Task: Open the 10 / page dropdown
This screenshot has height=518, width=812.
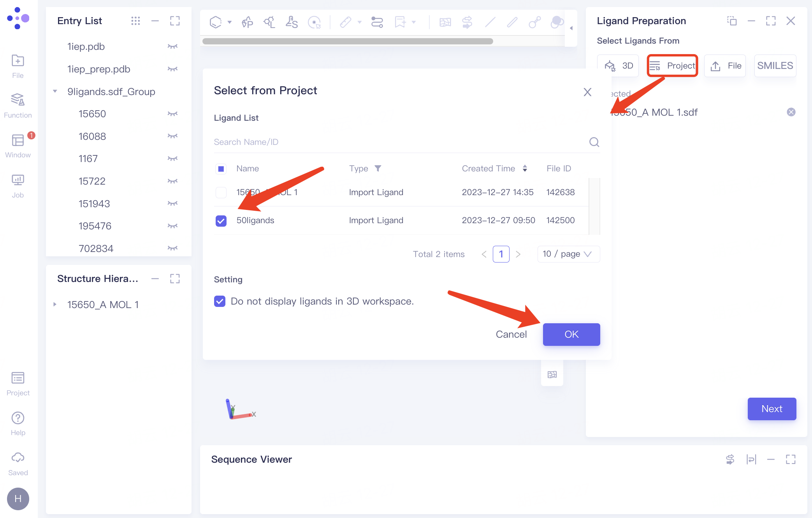Action: (x=568, y=254)
